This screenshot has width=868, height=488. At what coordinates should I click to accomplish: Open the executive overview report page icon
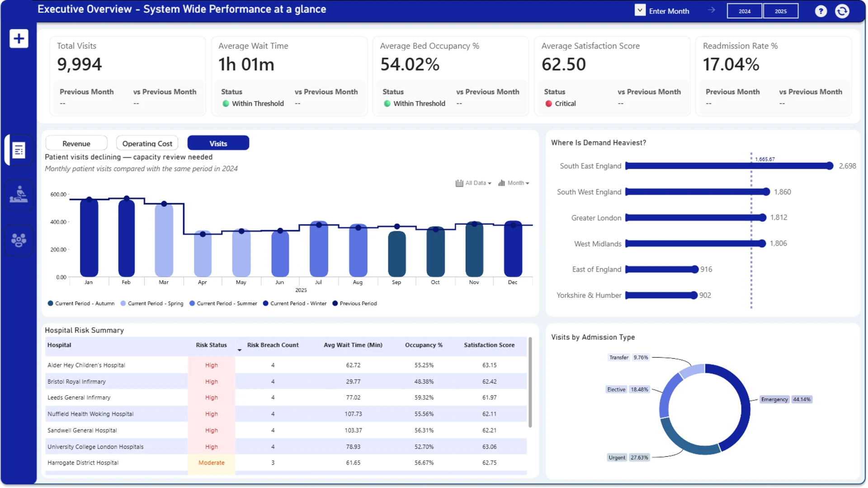click(x=19, y=150)
